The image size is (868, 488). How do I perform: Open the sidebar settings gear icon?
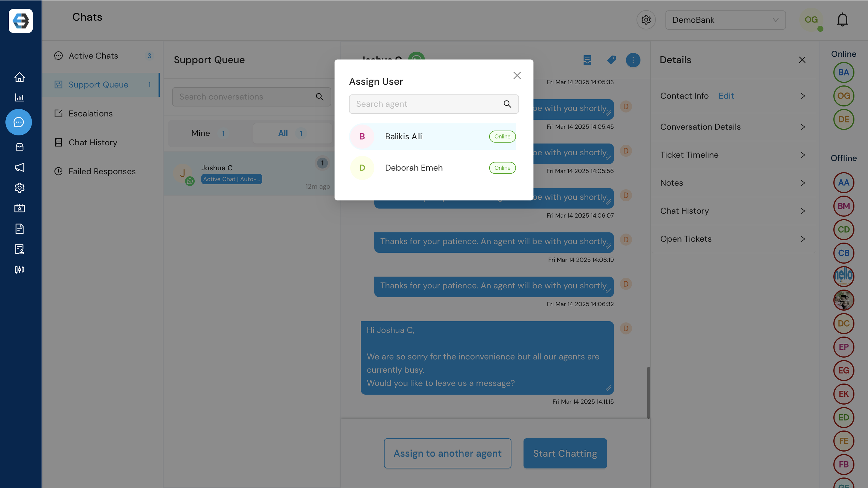pyautogui.click(x=20, y=188)
